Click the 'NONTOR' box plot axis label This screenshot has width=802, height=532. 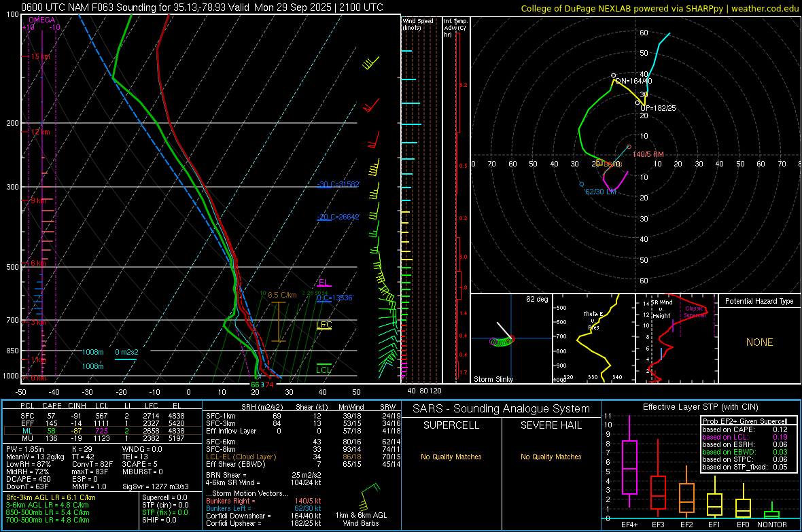pos(772,525)
